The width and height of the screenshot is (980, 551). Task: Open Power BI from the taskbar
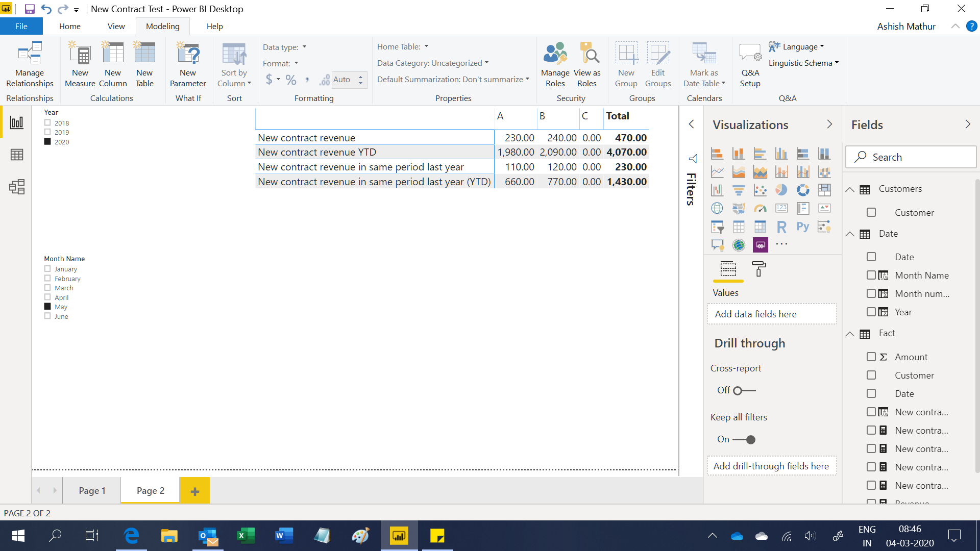[x=399, y=536]
